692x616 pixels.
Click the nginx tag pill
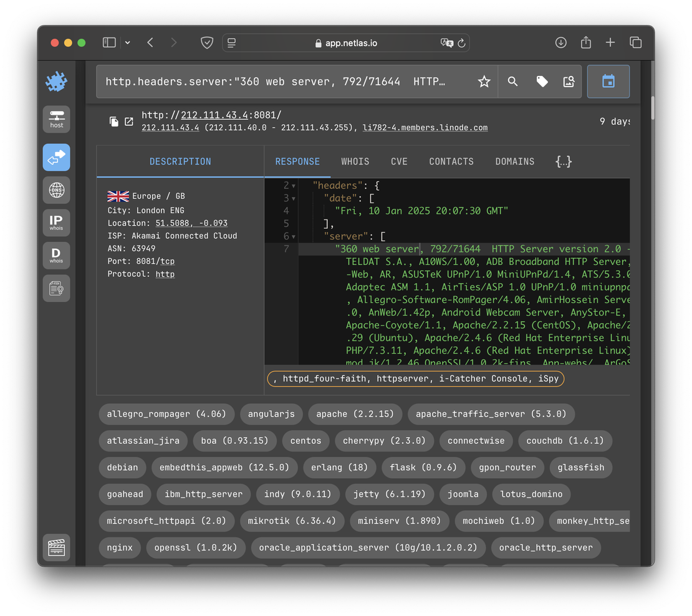(x=119, y=547)
